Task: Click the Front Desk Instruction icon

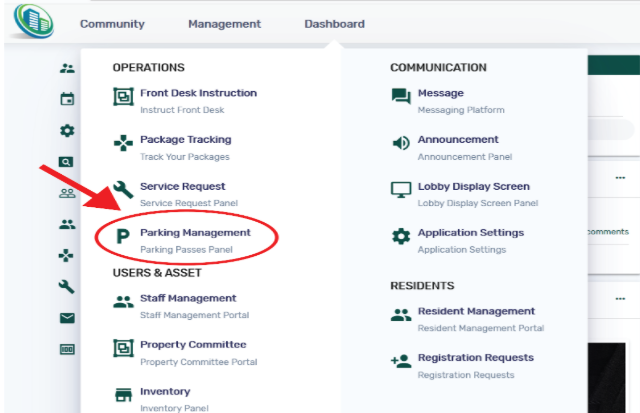Action: tap(123, 98)
